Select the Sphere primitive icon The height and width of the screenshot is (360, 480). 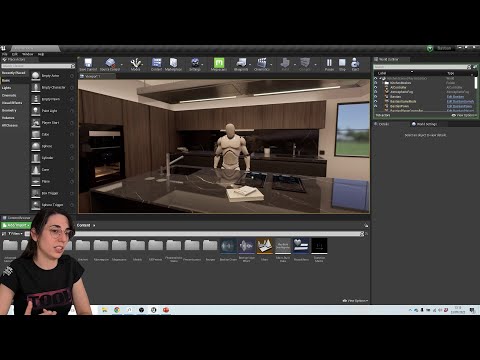36,146
